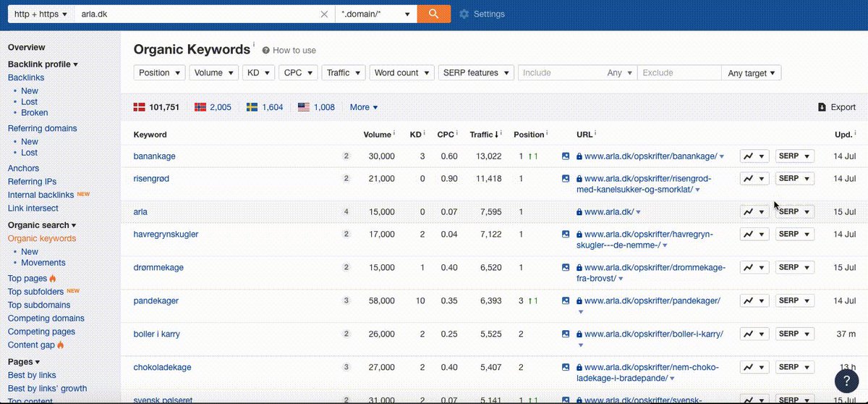Open Content gap in the sidebar
The width and height of the screenshot is (868, 404).
(x=32, y=345)
